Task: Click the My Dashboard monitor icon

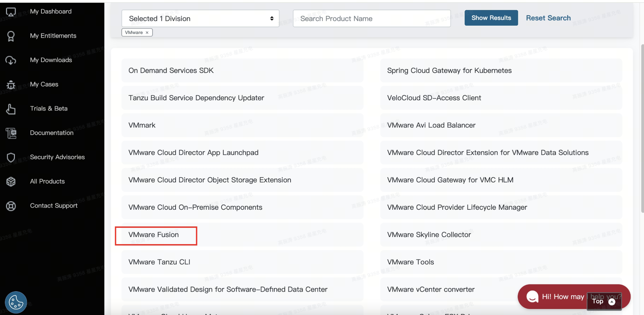Action: tap(11, 12)
